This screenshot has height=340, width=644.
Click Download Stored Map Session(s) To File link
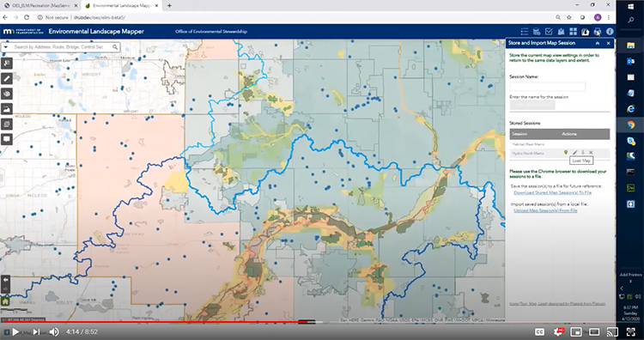(x=552, y=192)
